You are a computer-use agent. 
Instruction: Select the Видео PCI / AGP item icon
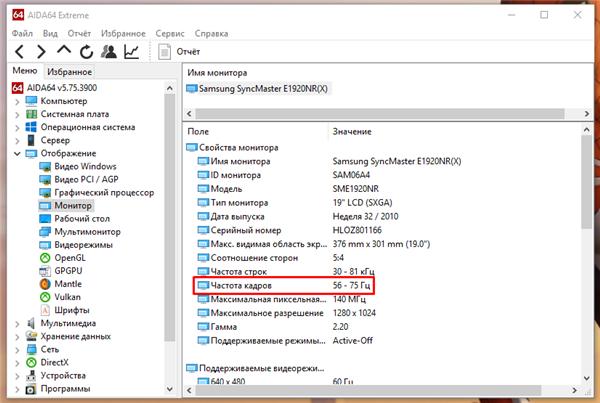pyautogui.click(x=45, y=180)
